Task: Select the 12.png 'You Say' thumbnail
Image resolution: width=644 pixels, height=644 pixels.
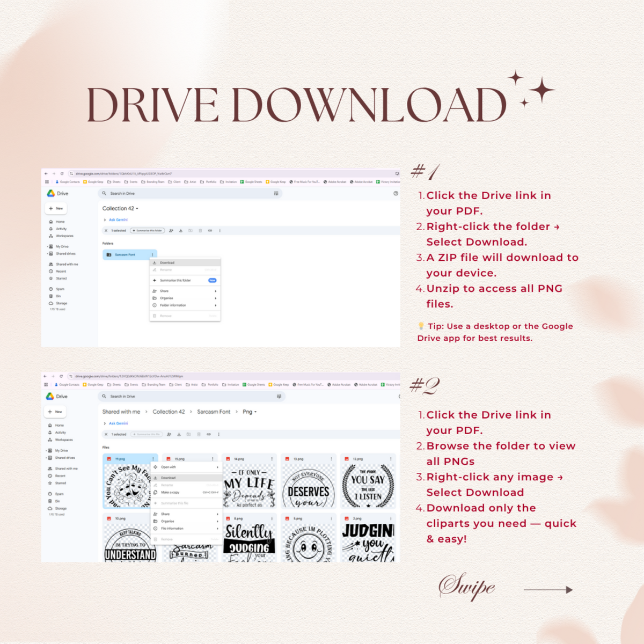Action: 368,486
